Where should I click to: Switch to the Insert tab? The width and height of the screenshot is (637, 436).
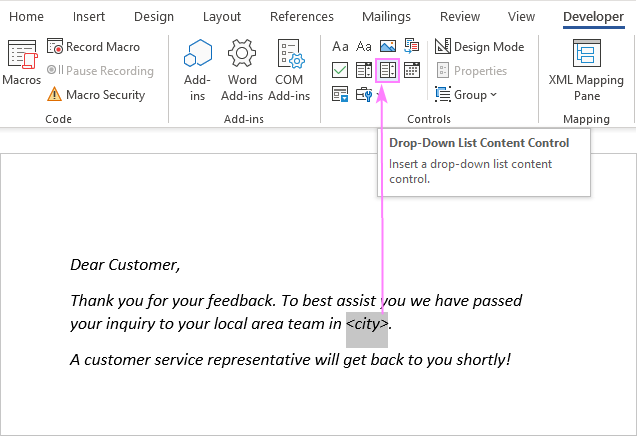coord(89,17)
